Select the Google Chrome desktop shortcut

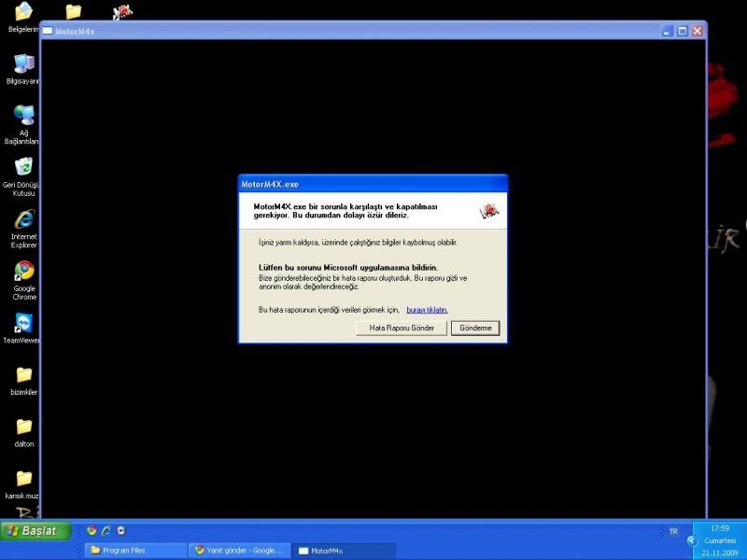(x=24, y=281)
